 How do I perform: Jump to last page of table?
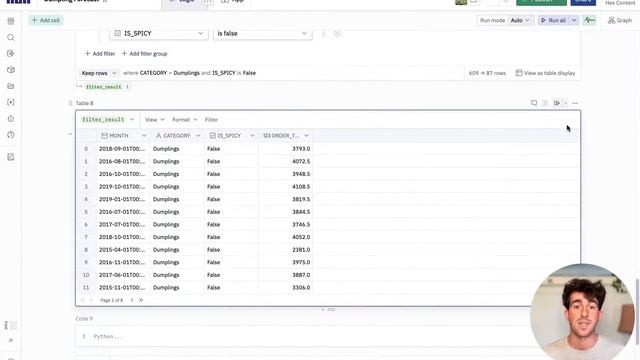pyautogui.click(x=141, y=300)
